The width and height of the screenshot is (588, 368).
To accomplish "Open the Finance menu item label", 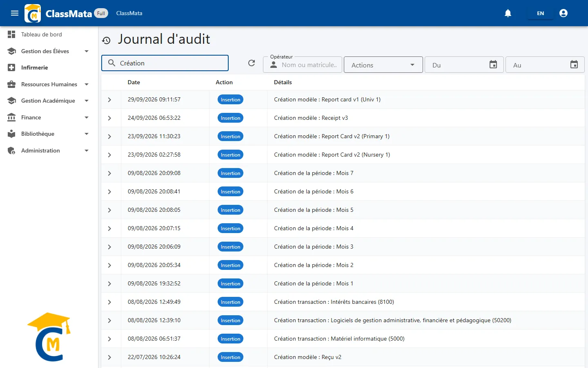I will [31, 117].
